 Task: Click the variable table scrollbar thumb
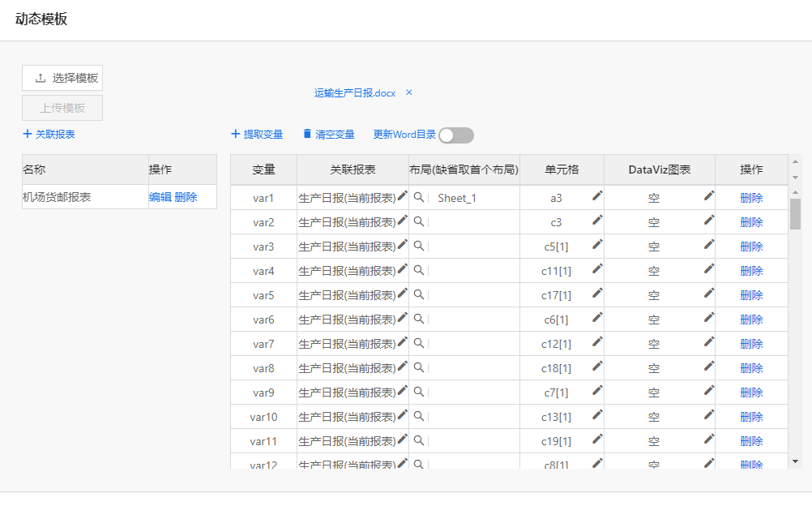[796, 214]
